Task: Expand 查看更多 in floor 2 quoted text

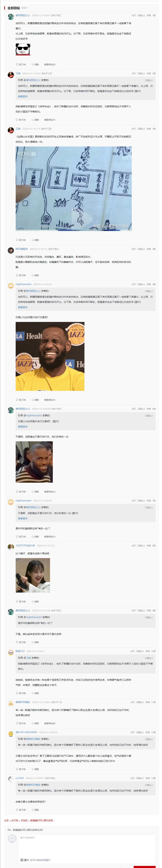Action: [23, 96]
